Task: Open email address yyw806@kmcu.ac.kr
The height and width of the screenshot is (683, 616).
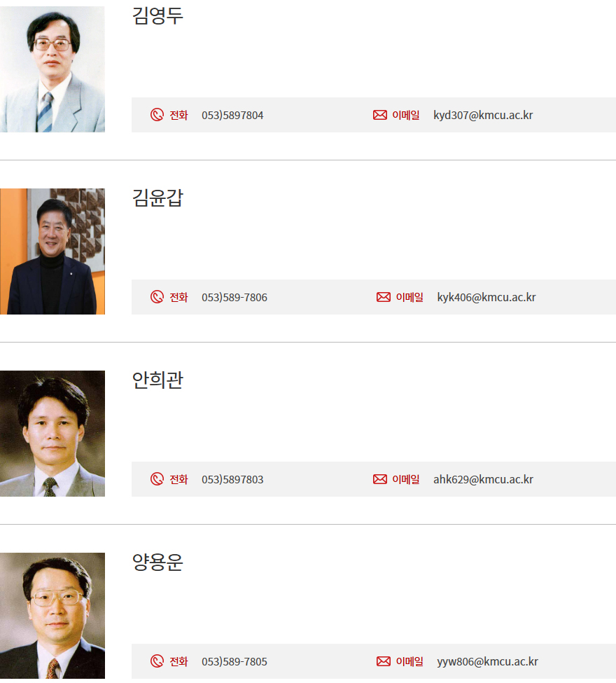Action: [488, 662]
